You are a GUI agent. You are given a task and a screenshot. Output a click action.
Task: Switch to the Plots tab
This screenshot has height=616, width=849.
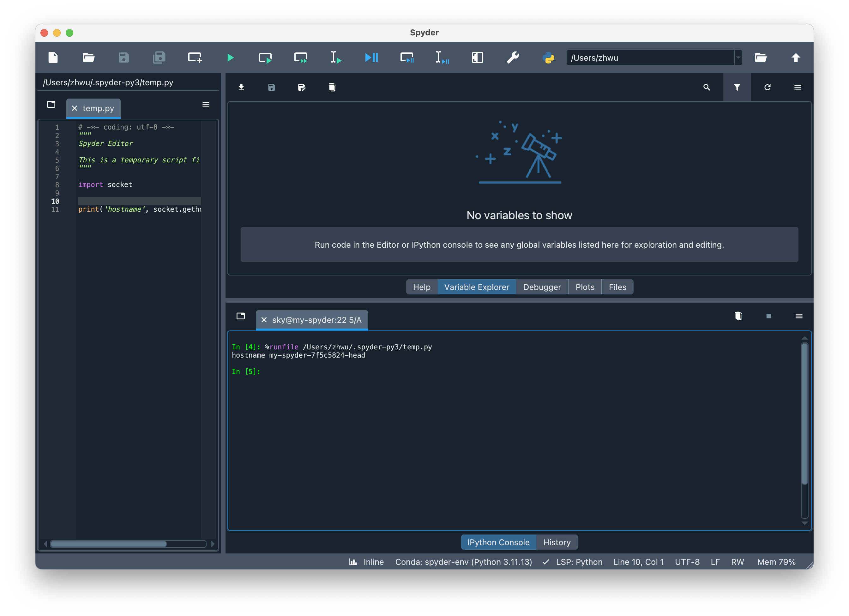click(x=585, y=287)
